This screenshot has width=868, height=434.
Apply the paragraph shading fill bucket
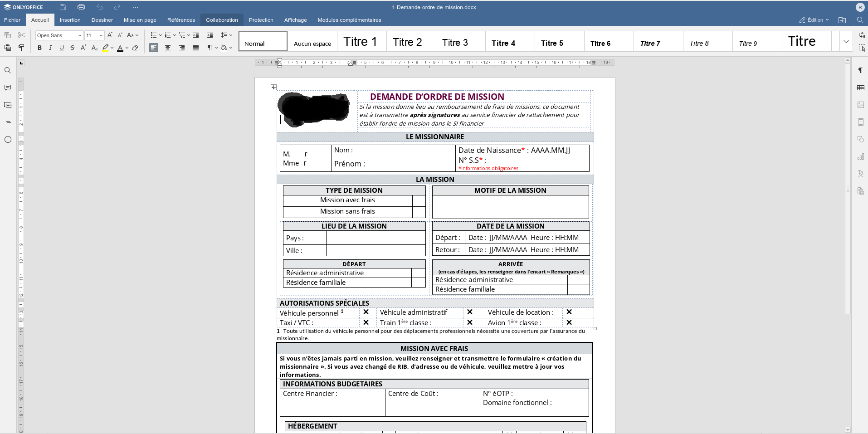(224, 48)
